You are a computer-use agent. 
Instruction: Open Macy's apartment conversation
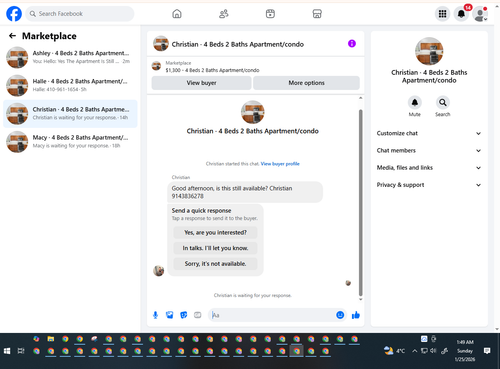pyautogui.click(x=70, y=142)
